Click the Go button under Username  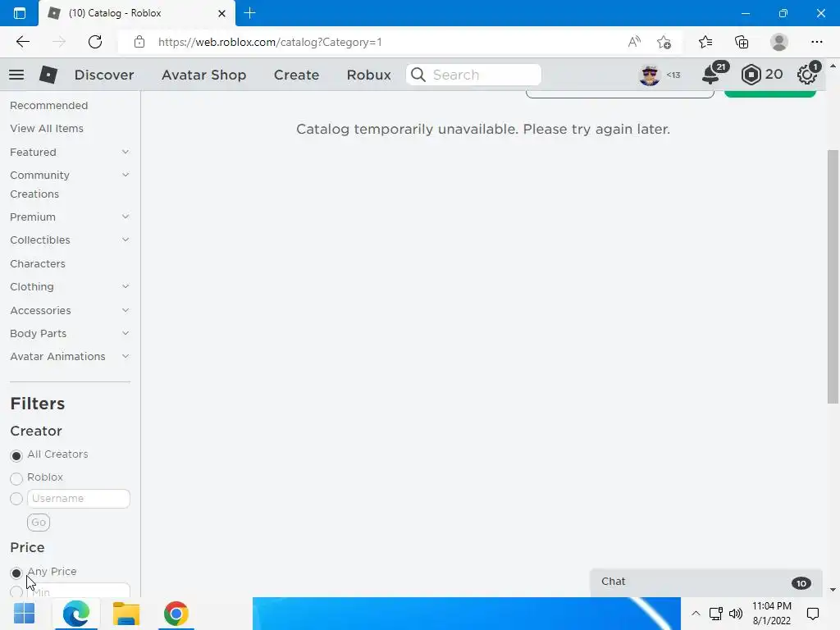coord(39,523)
